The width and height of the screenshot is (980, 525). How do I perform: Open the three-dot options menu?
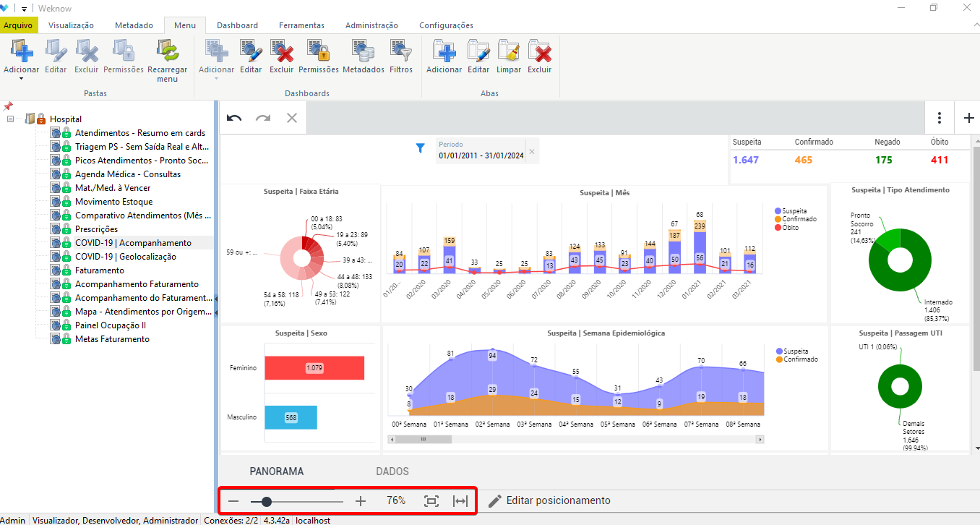pyautogui.click(x=939, y=118)
